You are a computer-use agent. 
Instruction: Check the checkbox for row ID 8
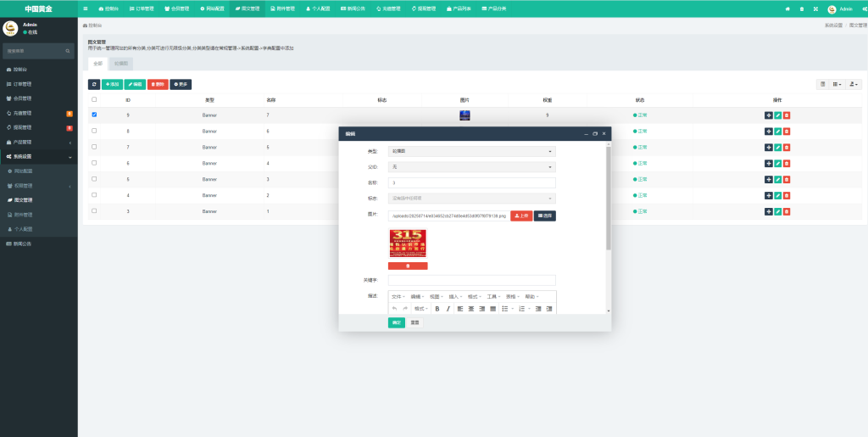tap(94, 131)
